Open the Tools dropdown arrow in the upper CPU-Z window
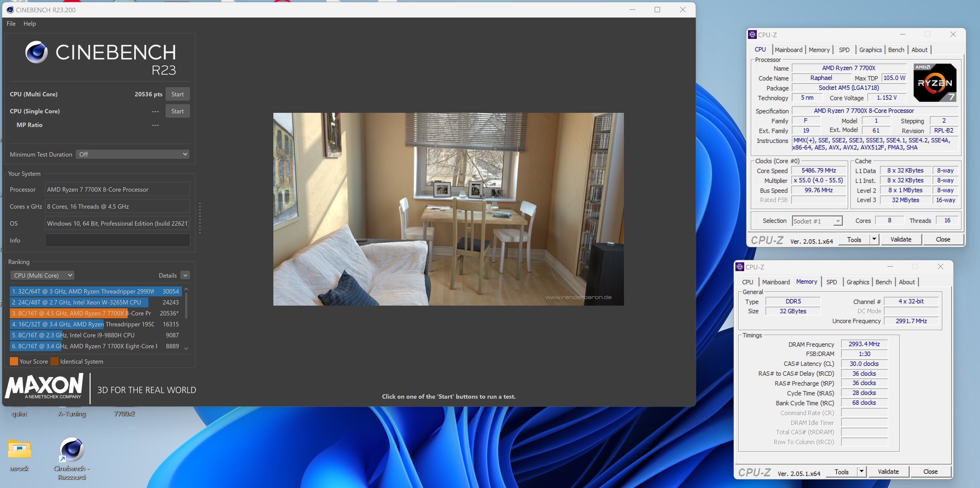Viewport: 980px width, 488px height. coord(874,239)
